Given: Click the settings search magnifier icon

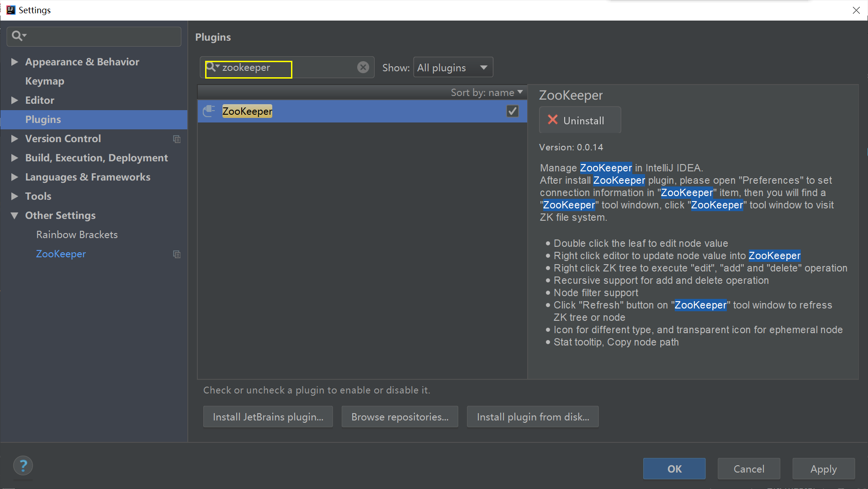Looking at the screenshot, I should point(18,36).
